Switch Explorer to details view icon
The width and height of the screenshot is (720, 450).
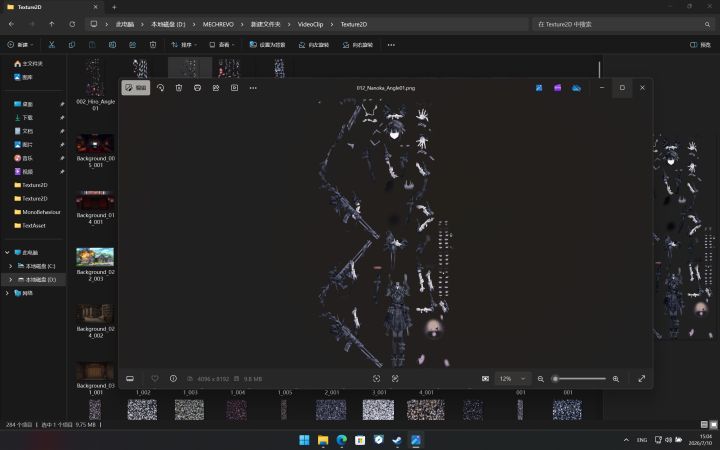(x=704, y=425)
